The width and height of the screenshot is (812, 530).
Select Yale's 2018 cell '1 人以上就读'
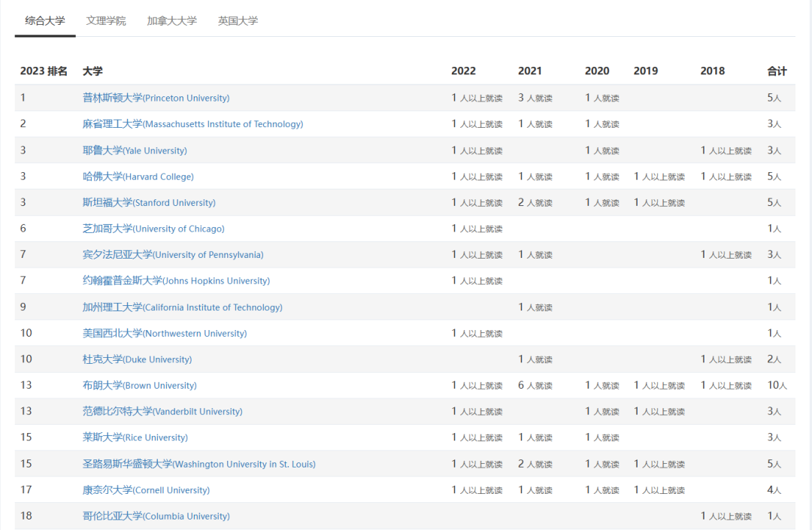click(x=726, y=150)
